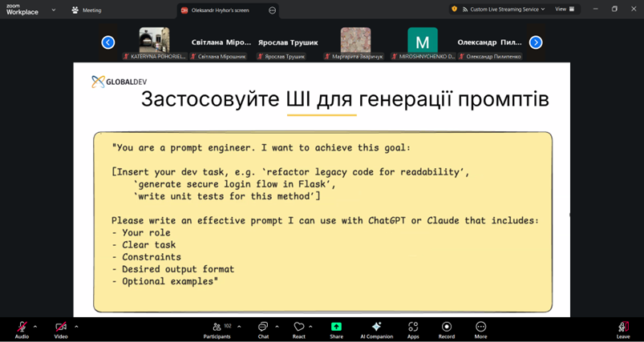Image resolution: width=644 pixels, height=342 pixels.
Task: Expand audio options caret next to Audio
Action: click(35, 327)
